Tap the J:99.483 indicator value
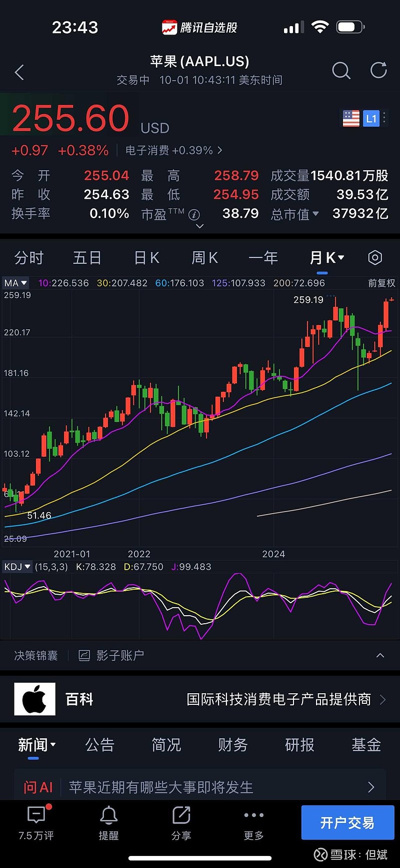The height and width of the screenshot is (868, 400). (x=191, y=567)
